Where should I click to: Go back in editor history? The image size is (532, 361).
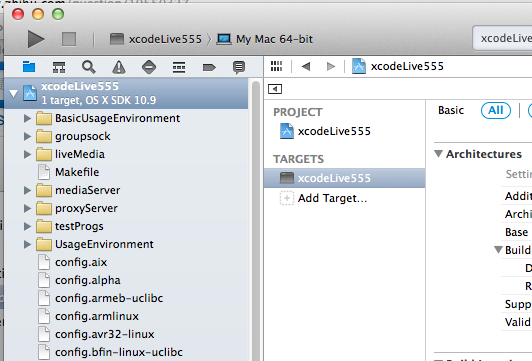coord(306,66)
